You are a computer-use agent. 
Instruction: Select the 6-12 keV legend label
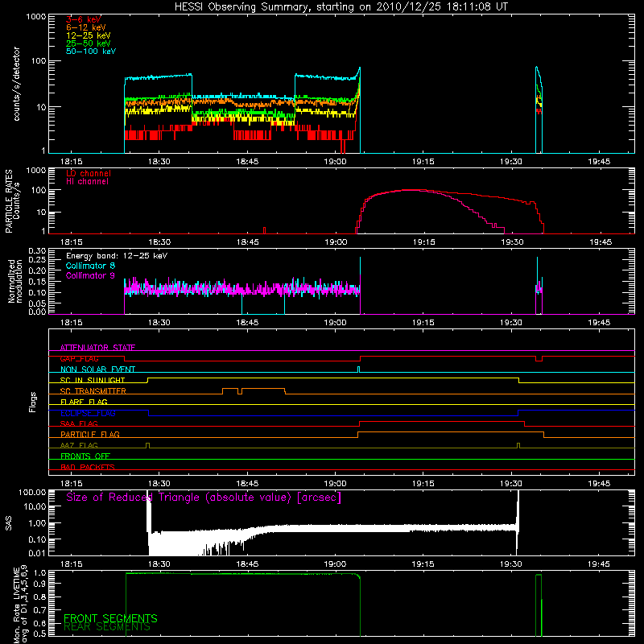[86, 27]
